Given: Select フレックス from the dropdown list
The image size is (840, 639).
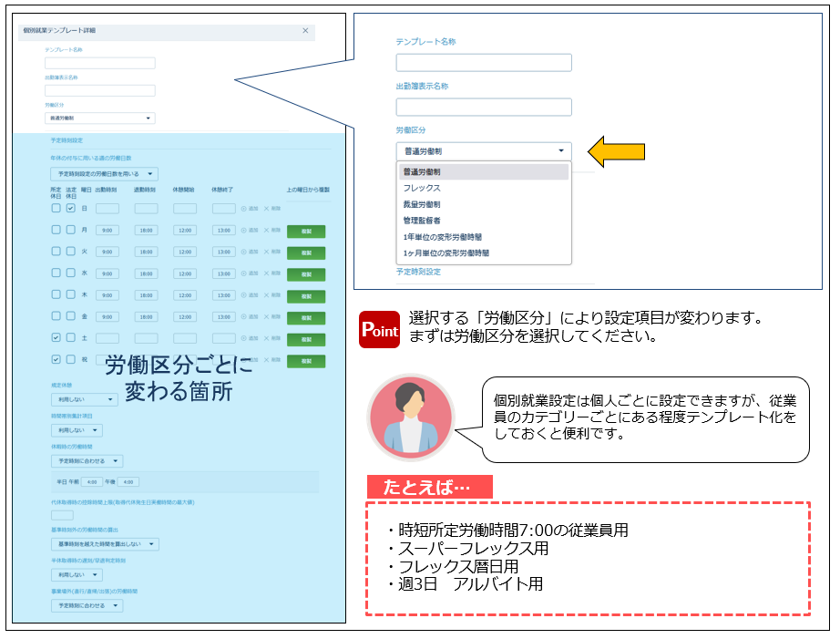Looking at the screenshot, I should click(x=422, y=188).
